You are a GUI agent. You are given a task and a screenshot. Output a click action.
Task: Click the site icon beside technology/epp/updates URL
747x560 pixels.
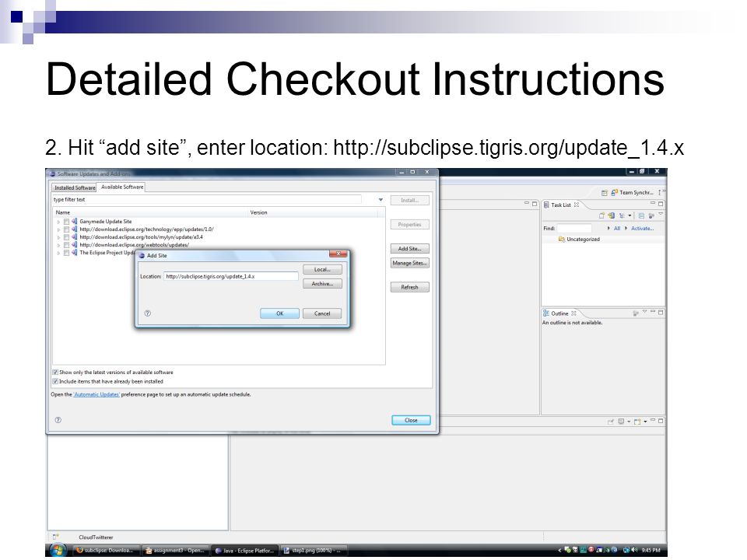coord(75,229)
